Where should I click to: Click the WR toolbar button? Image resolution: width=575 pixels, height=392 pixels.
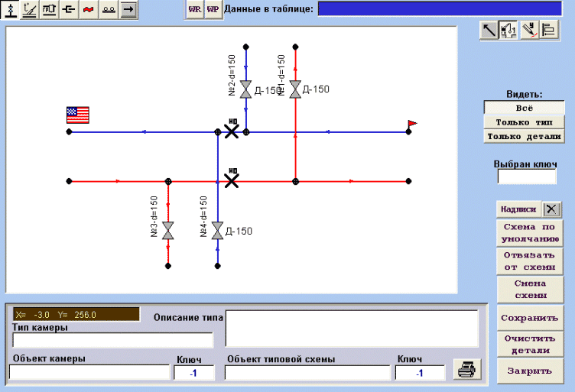(x=195, y=9)
